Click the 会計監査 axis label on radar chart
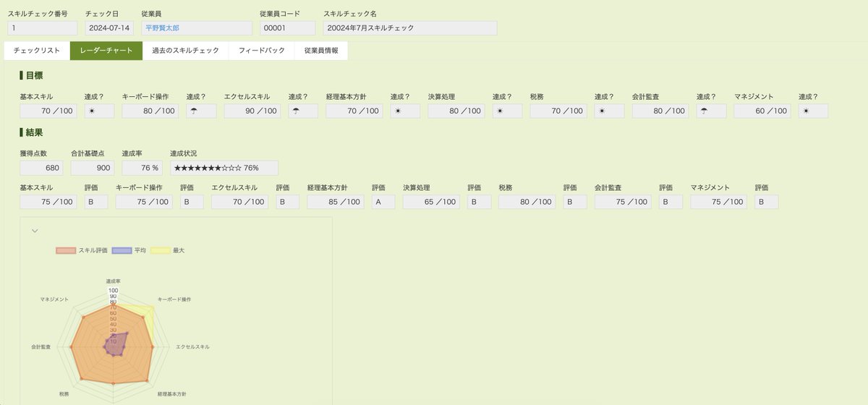 point(41,347)
